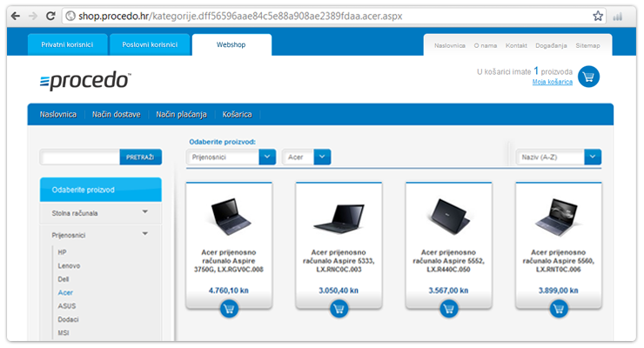
Task: Add Aspire 5560 to cart
Action: point(559,309)
